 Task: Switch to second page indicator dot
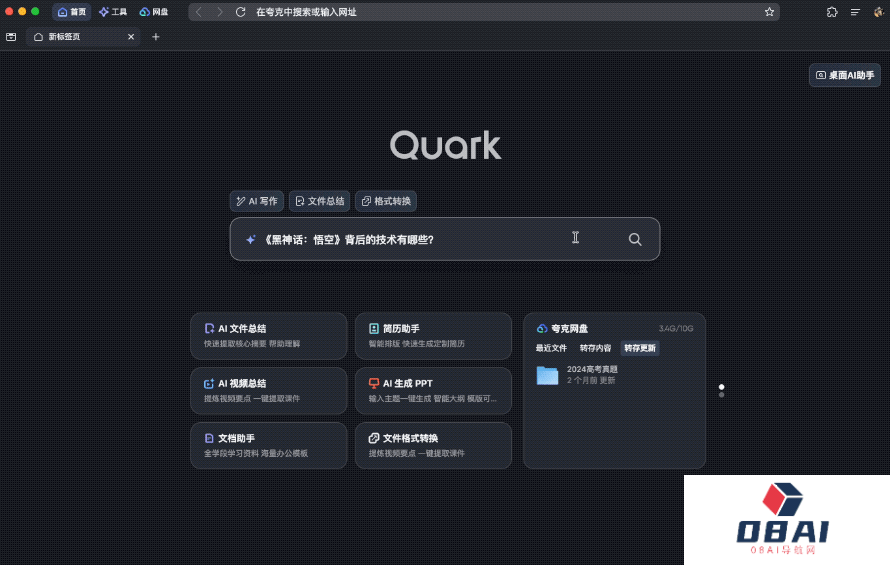point(721,395)
